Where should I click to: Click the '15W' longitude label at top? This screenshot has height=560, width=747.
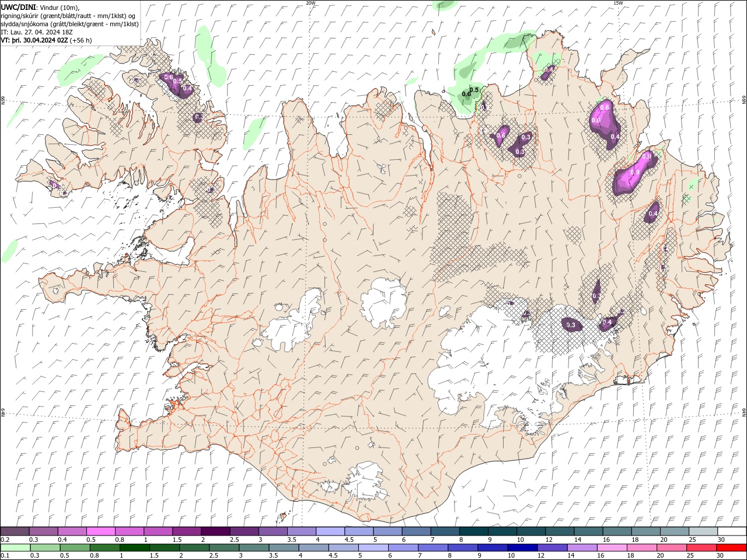tap(618, 3)
